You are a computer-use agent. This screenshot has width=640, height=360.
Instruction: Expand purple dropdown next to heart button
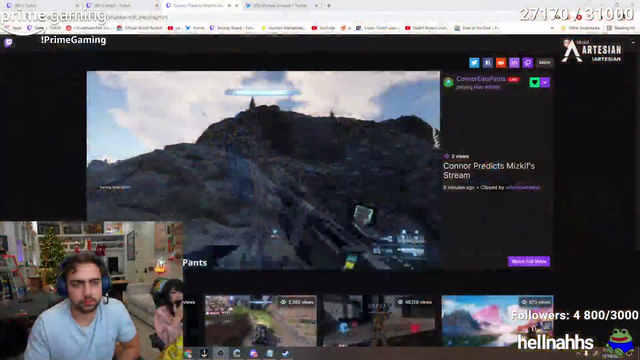tap(545, 82)
